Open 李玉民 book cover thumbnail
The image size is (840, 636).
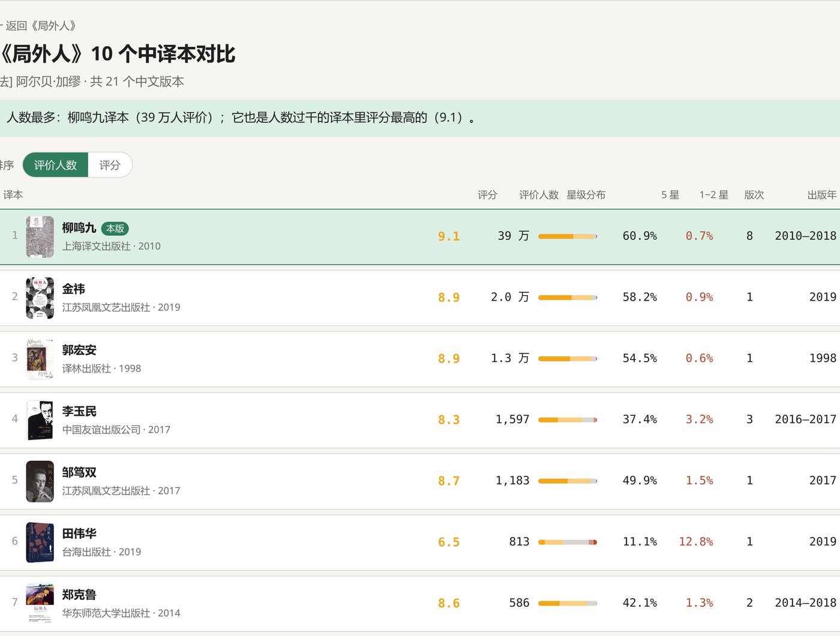[40, 421]
